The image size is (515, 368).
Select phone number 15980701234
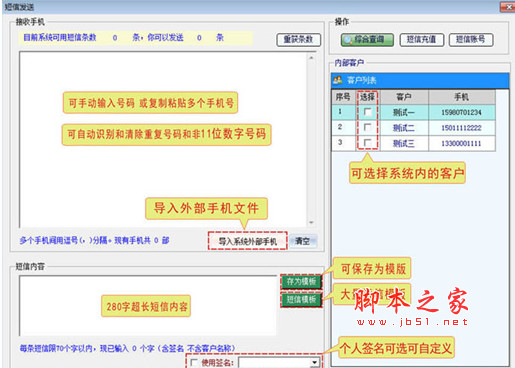(461, 113)
